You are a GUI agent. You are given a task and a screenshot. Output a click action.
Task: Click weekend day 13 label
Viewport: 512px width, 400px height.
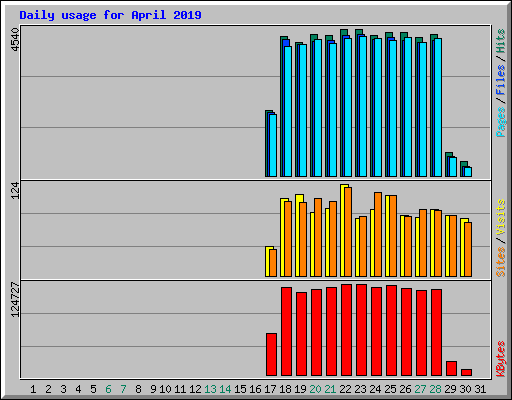[210, 389]
